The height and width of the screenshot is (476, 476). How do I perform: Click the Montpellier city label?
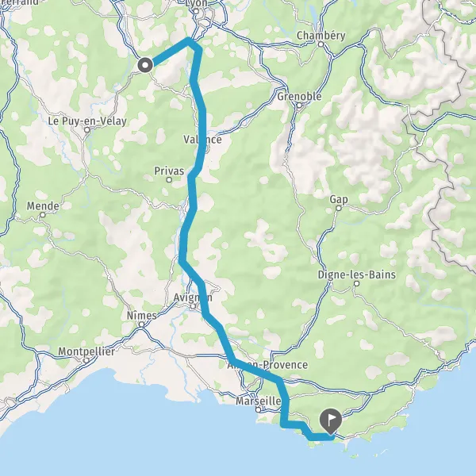pos(86,351)
